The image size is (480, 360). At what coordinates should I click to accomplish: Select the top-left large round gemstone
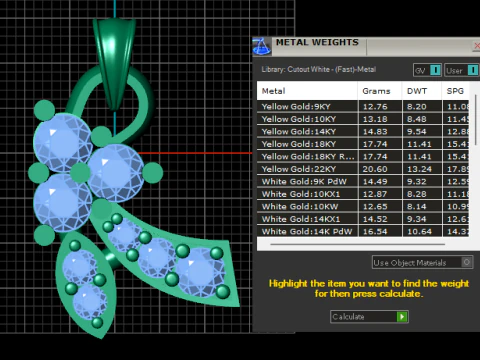coord(62,142)
